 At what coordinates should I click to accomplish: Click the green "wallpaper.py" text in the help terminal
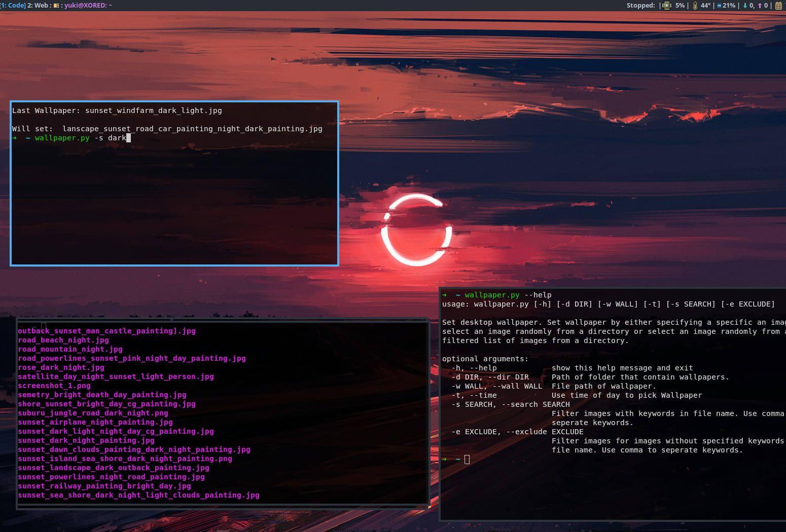click(491, 295)
